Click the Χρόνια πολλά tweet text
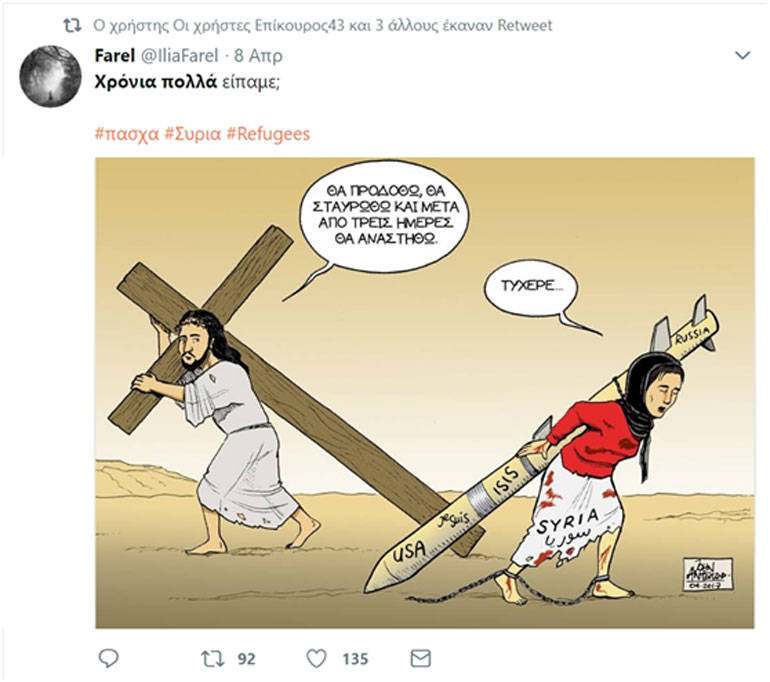Viewport: 770px width, 682px height. 155,82
